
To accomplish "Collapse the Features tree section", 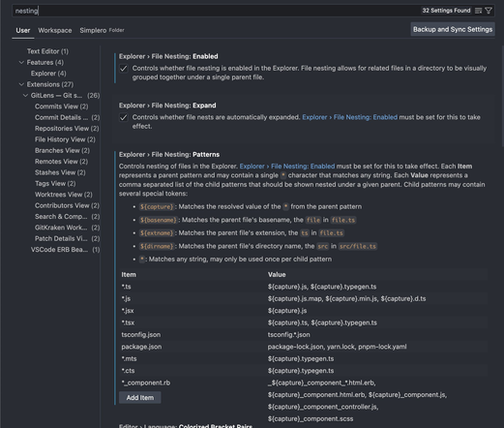I will pyautogui.click(x=21, y=62).
